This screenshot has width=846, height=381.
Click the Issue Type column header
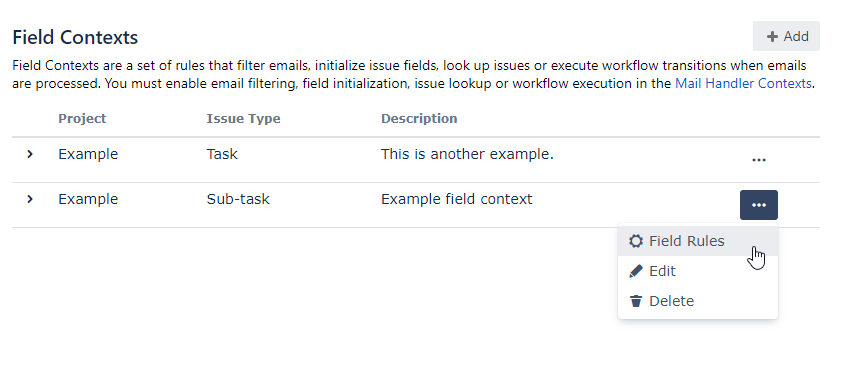point(243,119)
